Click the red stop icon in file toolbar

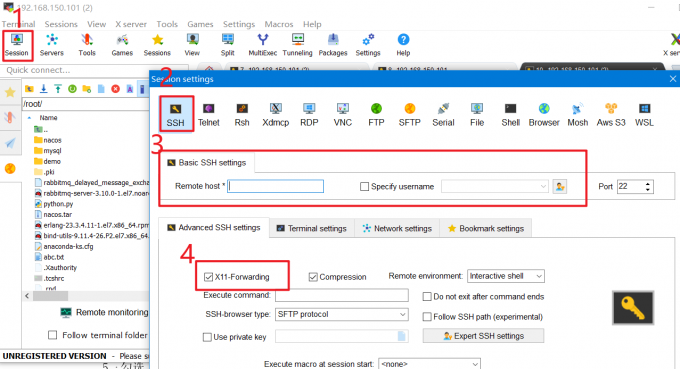pyautogui.click(x=115, y=89)
